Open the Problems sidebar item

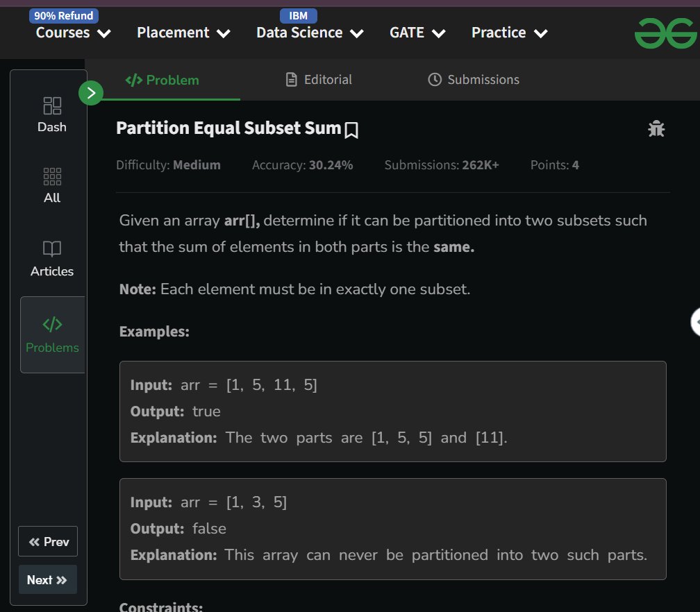(52, 334)
